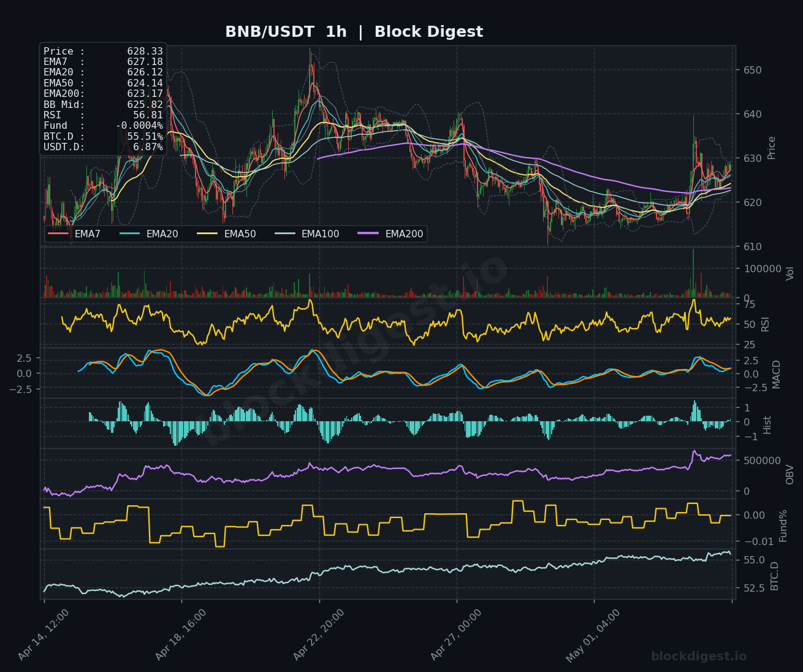The width and height of the screenshot is (803, 672).
Task: Click the -0.01 funding axis label
Action: point(758,541)
